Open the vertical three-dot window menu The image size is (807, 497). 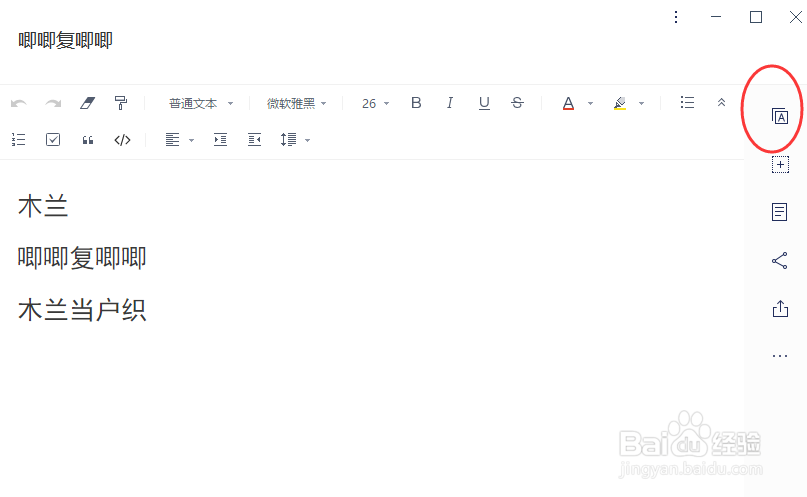pyautogui.click(x=676, y=17)
